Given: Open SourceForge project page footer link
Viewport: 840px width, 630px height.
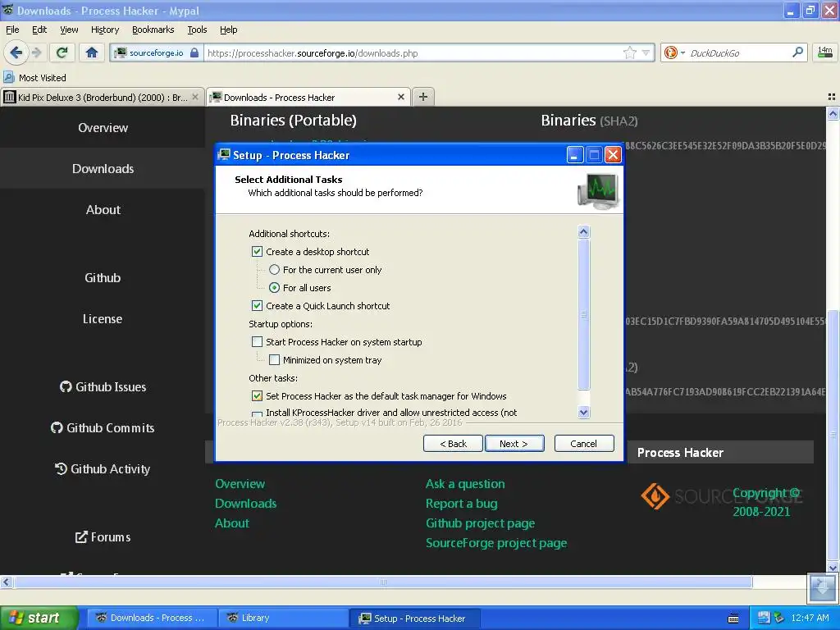Looking at the screenshot, I should (496, 543).
